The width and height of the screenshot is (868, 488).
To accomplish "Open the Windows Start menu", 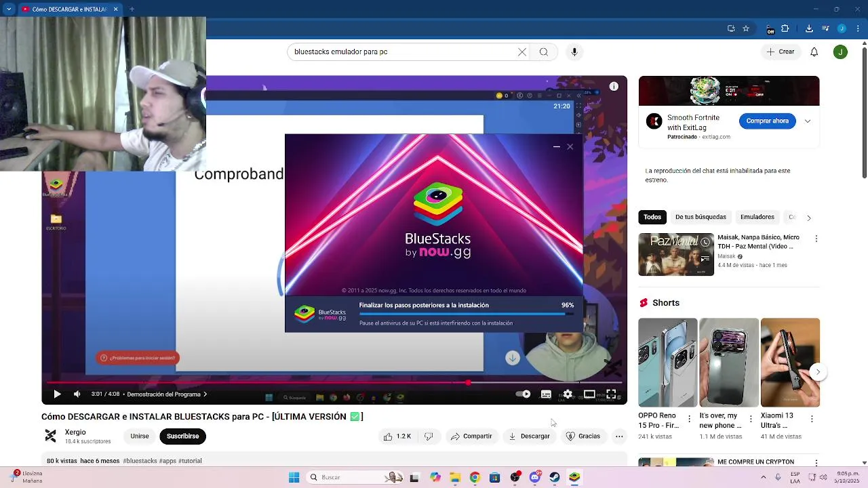I will pos(294,477).
